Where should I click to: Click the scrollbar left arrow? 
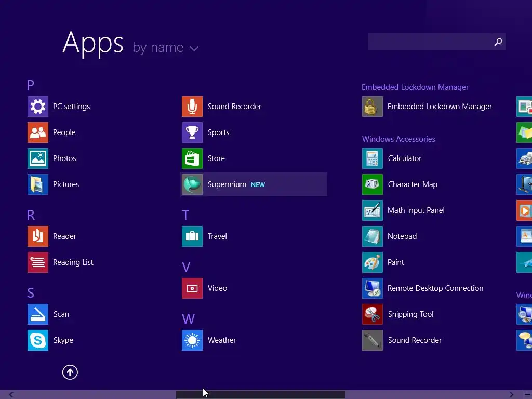pyautogui.click(x=11, y=395)
